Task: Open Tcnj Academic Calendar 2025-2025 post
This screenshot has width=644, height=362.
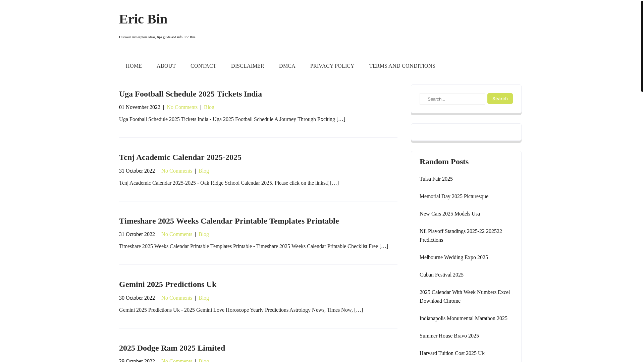Action: (x=180, y=157)
